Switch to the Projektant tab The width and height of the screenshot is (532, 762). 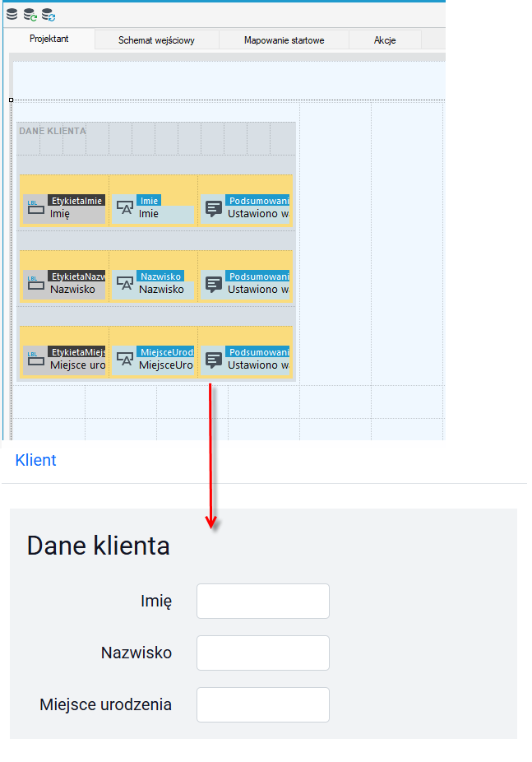point(49,39)
